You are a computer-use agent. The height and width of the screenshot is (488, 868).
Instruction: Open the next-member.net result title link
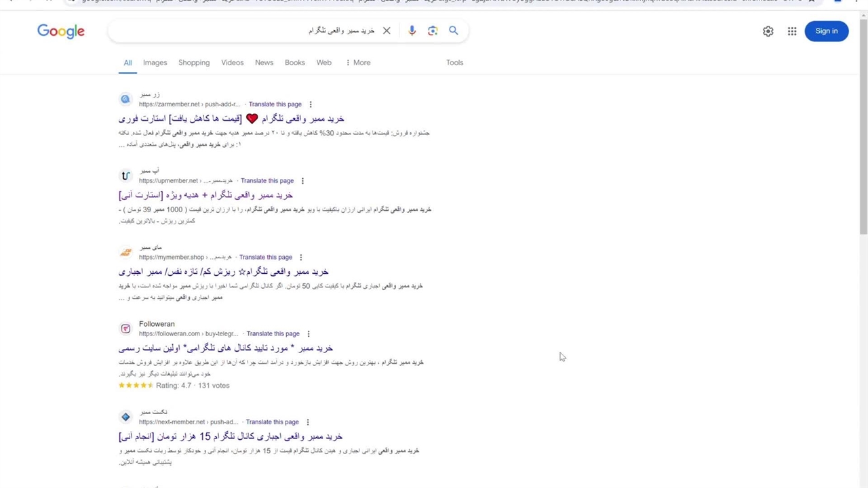coord(231,436)
